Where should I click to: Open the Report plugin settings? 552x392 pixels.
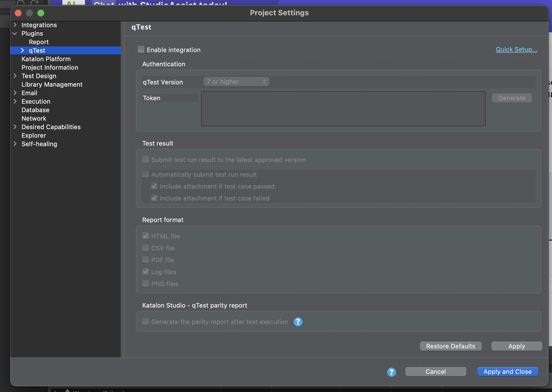click(39, 42)
